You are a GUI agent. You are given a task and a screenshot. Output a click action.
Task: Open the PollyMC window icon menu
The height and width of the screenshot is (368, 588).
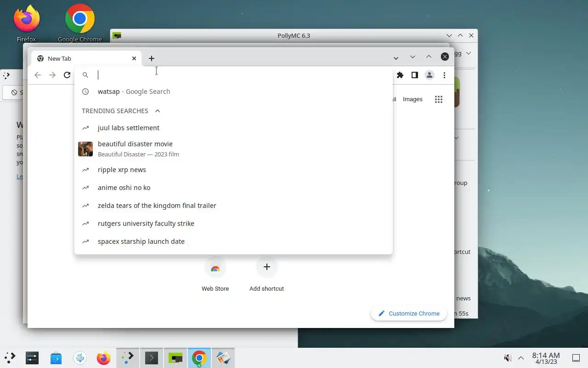117,35
